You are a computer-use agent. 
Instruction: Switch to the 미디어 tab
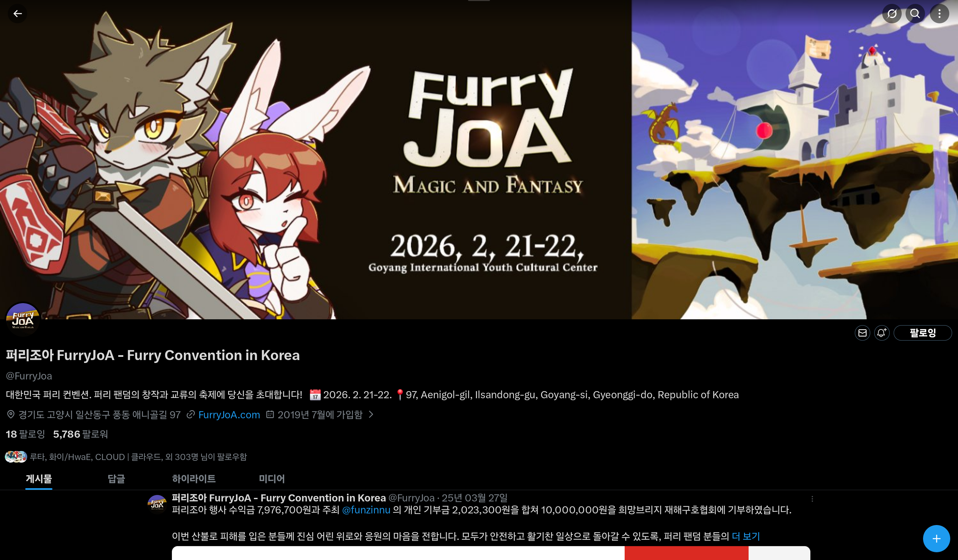pos(272,479)
